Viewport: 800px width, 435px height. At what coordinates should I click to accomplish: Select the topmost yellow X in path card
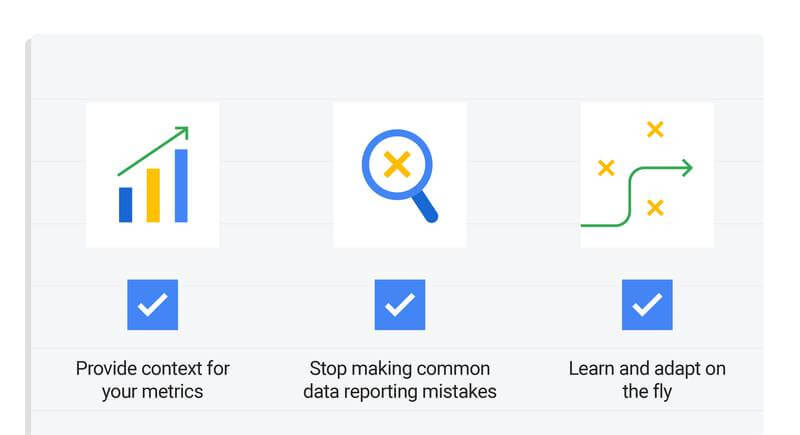click(655, 129)
